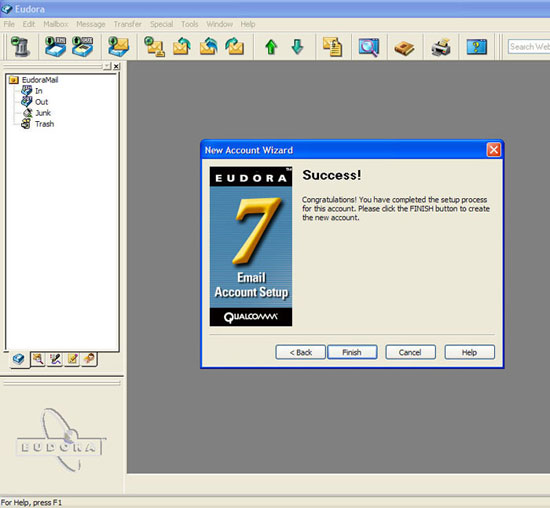The image size is (550, 508).
Task: Click the Check Mail toolbar icon
Action: 118,46
